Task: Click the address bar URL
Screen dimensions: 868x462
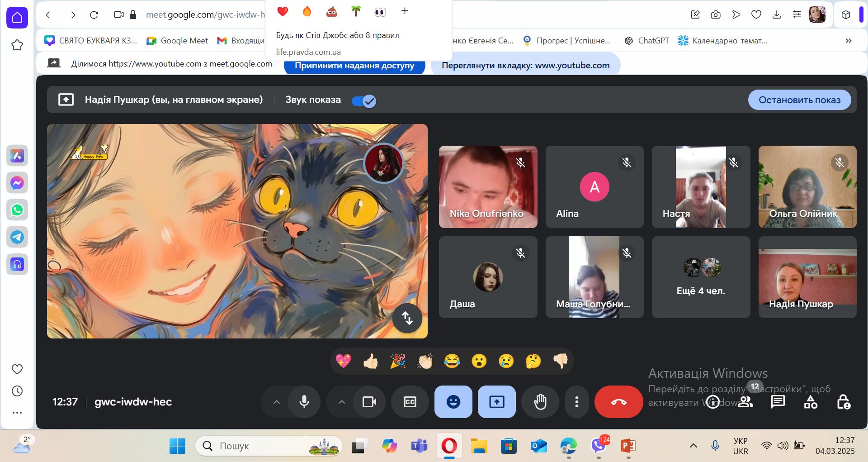Action: (205, 15)
